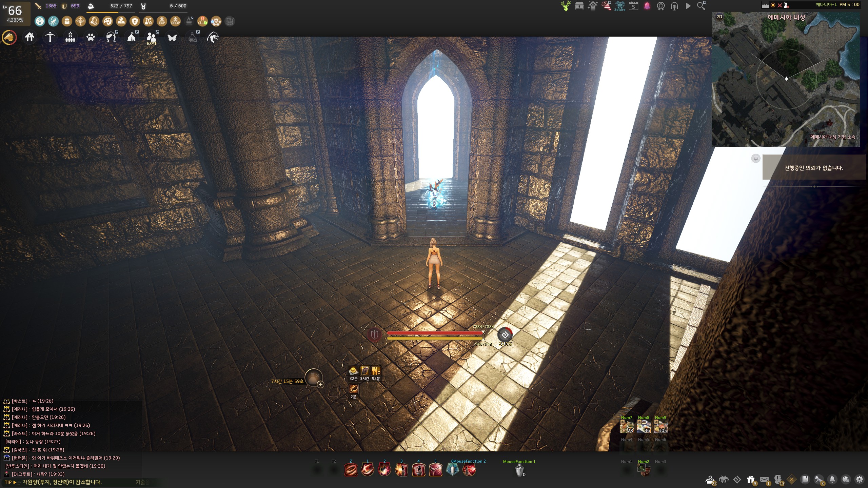Open the calendar S schedule icon
Screen dimensions: 868x488
[x=633, y=6]
